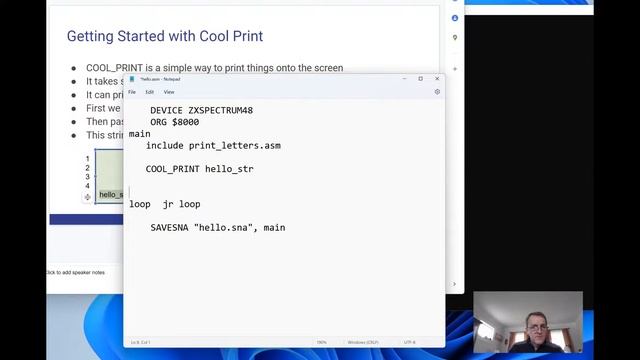Click the 'hello_s' text in the slide code box
This screenshot has width=640, height=360.
tap(111, 195)
